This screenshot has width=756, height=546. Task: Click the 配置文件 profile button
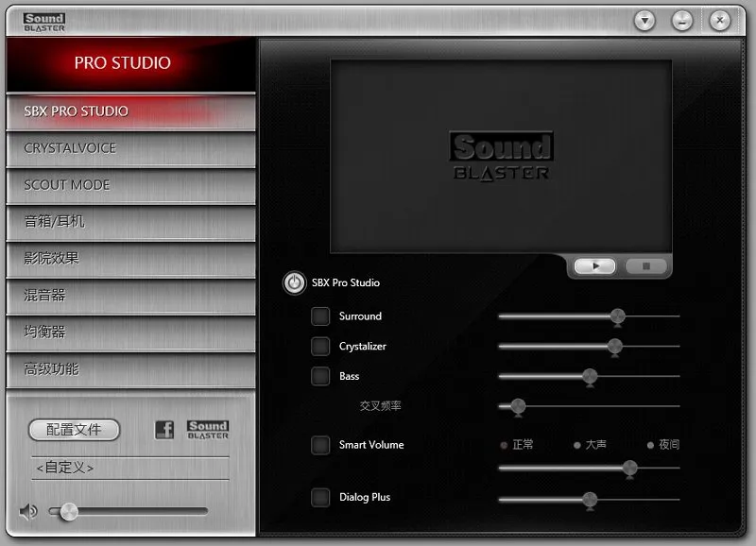click(x=75, y=430)
